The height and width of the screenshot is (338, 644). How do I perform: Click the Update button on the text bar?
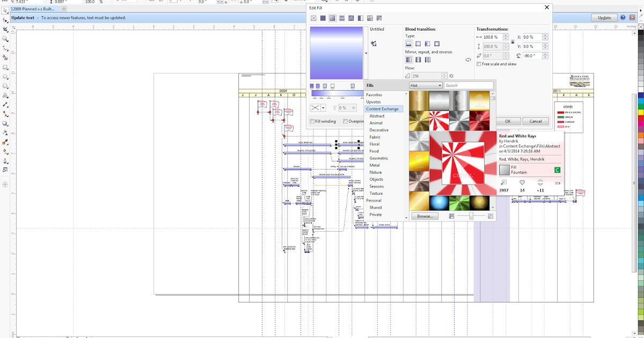605,18
